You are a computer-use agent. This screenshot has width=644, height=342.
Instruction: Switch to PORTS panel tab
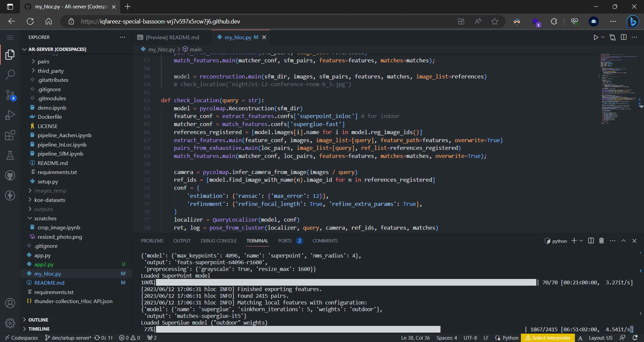point(290,241)
